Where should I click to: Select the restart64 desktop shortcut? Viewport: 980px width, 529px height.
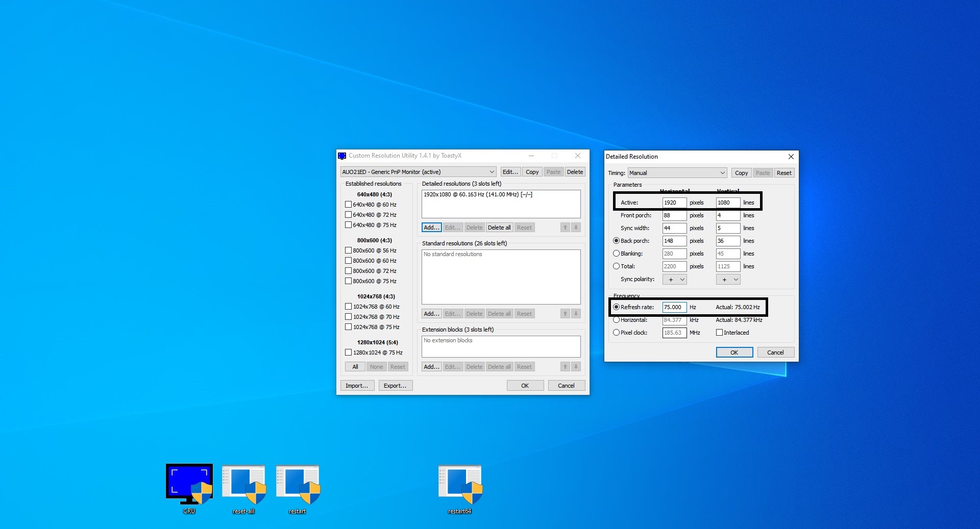pyautogui.click(x=459, y=485)
